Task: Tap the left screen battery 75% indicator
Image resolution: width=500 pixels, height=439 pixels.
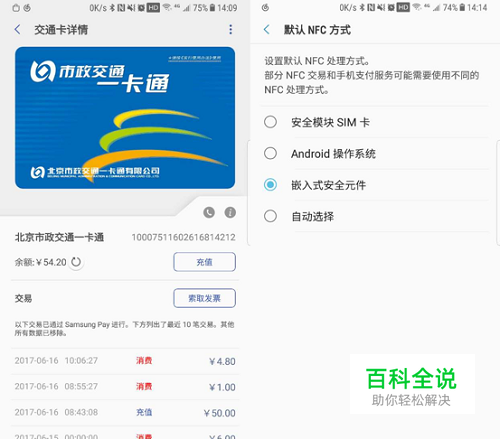Action: point(204,8)
